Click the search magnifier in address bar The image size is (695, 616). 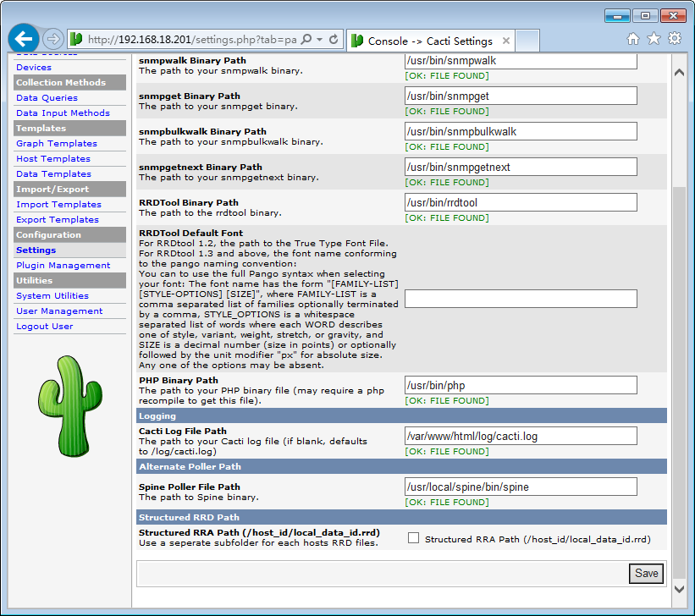[306, 40]
